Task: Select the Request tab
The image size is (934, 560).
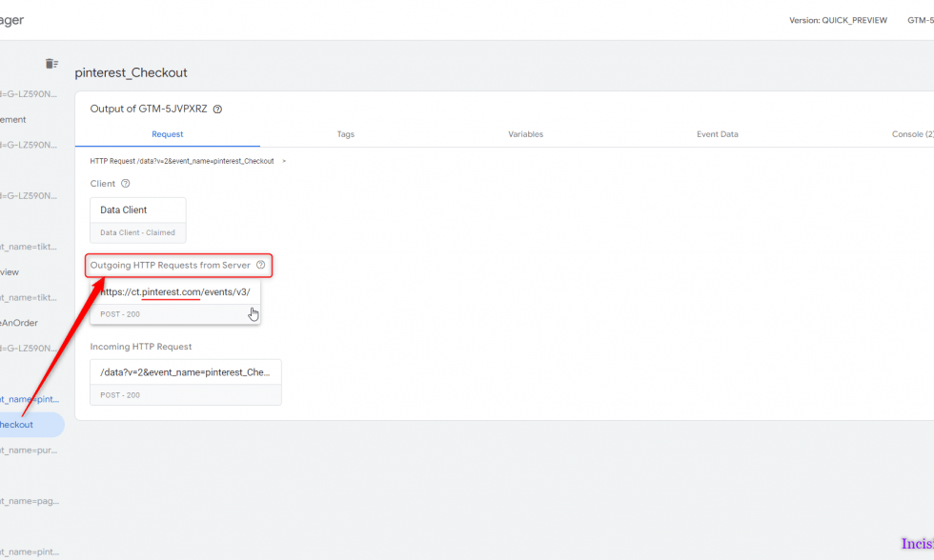Action: [167, 134]
